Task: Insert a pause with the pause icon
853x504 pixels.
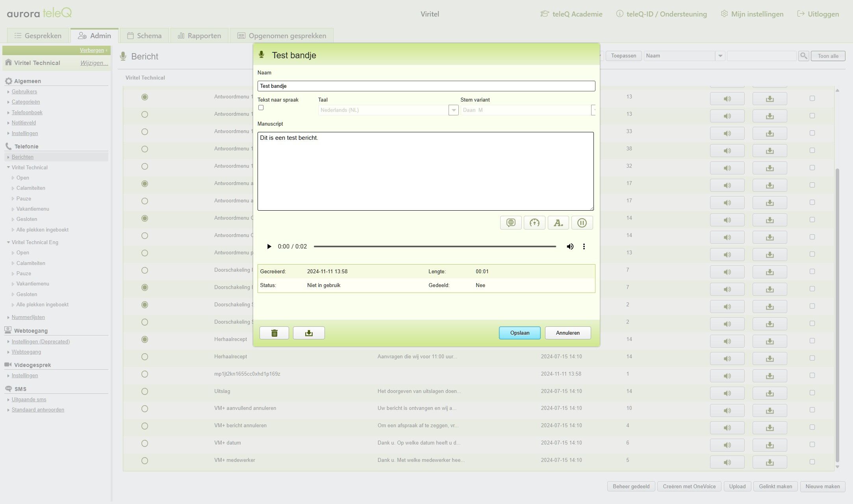Action: 582,223
